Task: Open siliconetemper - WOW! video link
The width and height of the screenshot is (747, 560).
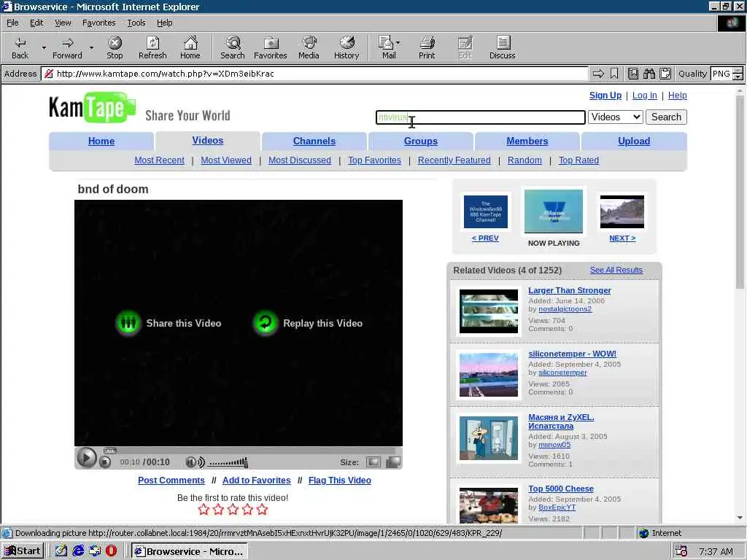Action: coord(572,354)
